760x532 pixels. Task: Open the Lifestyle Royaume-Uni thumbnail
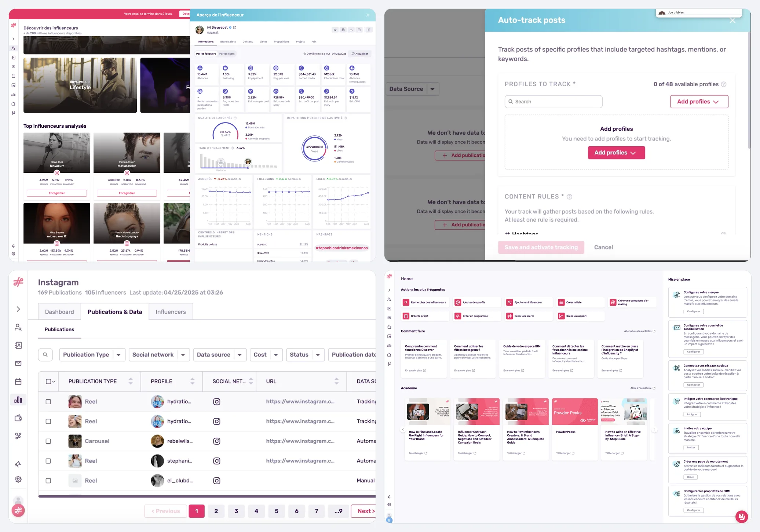click(80, 85)
